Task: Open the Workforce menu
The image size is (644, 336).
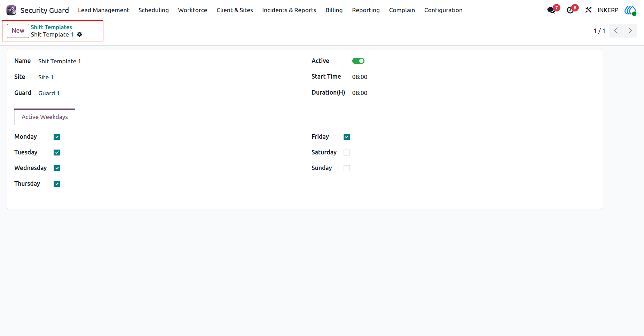Action: coord(193,10)
